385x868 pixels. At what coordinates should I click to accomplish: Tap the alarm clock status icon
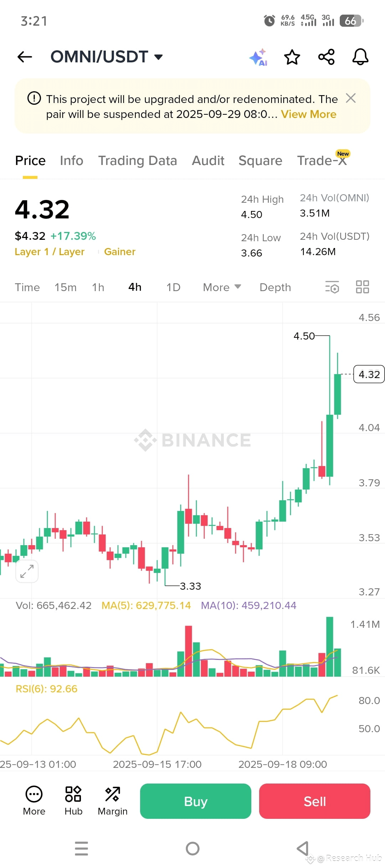(269, 21)
